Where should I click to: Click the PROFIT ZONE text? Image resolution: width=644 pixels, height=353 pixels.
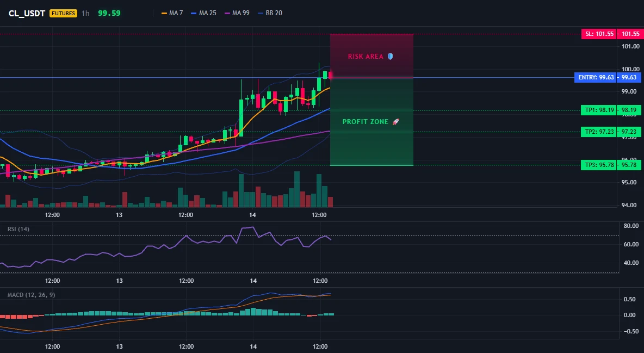click(366, 122)
